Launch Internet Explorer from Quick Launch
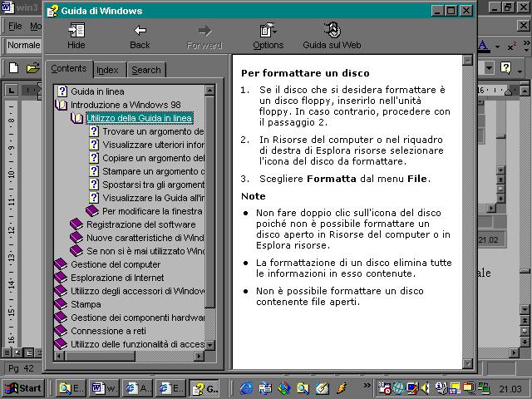The image size is (532, 399). point(247,388)
